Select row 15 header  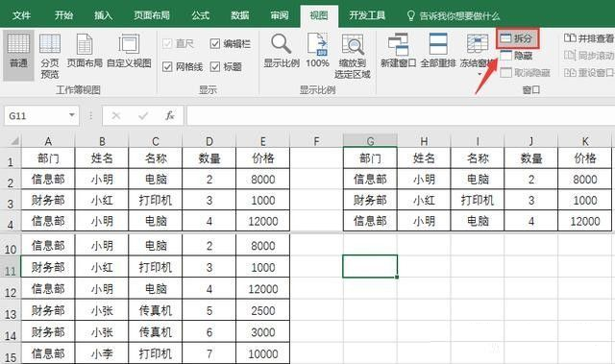click(x=11, y=353)
